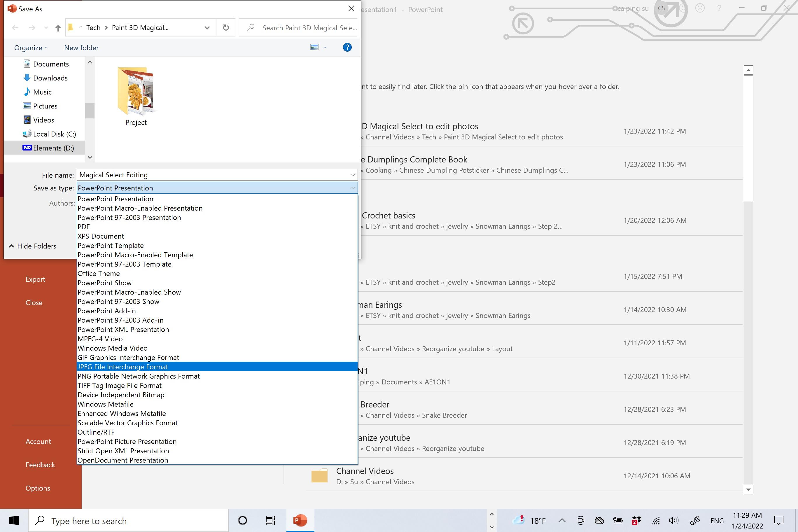Expand the File name history dropdown arrow
This screenshot has width=798, height=532.
point(353,175)
